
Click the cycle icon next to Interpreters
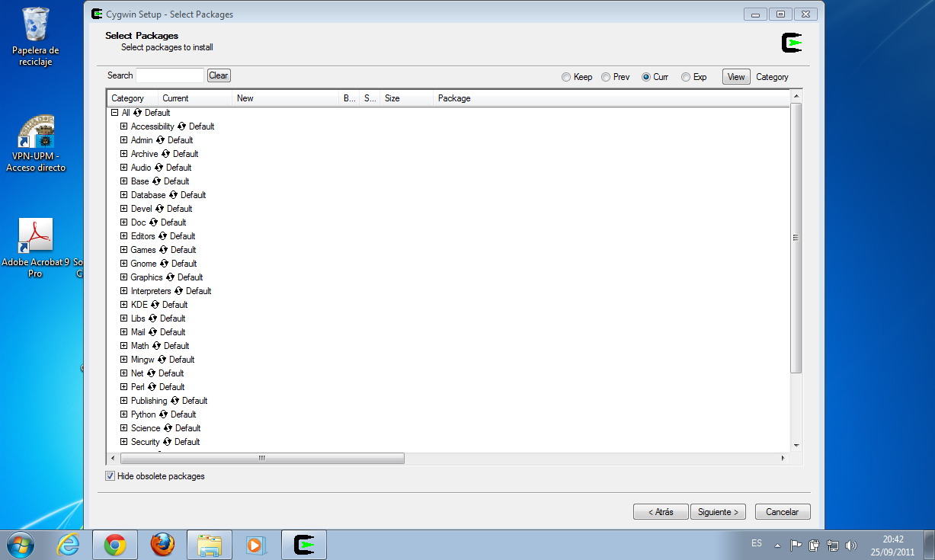(x=179, y=291)
